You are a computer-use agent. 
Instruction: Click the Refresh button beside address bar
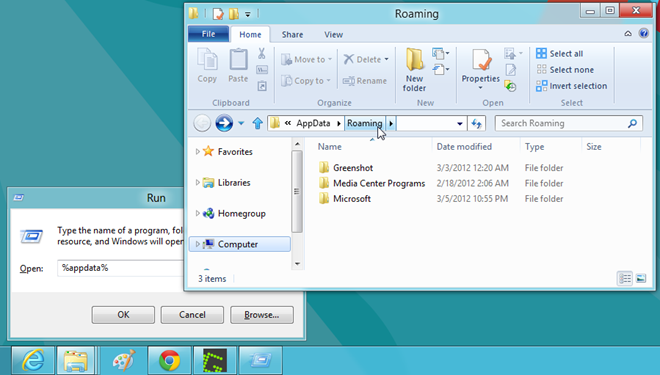[476, 123]
